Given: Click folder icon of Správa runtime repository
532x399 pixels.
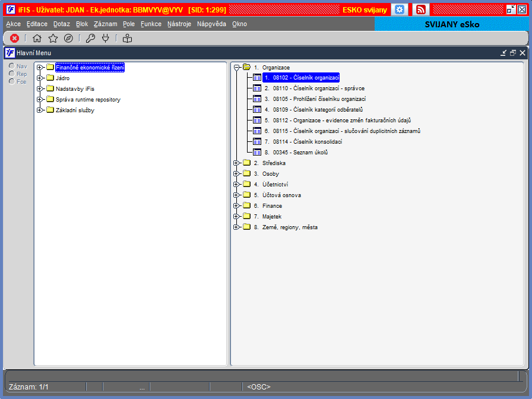Looking at the screenshot, I should pyautogui.click(x=50, y=99).
